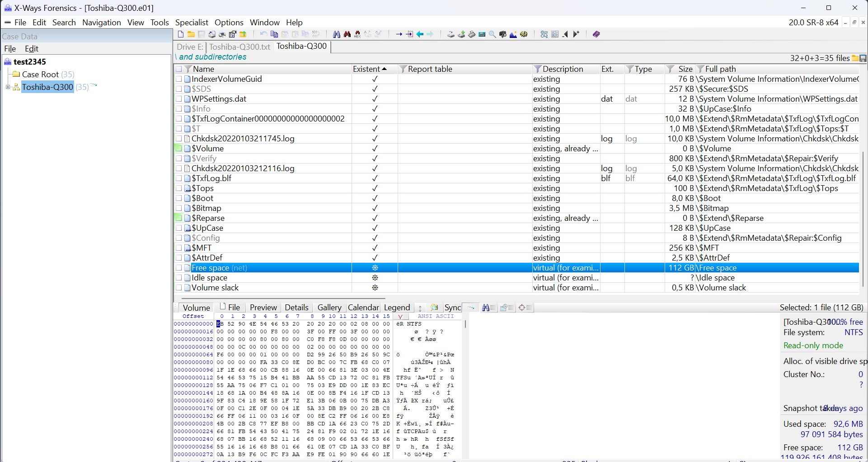Open the Case Data File menu

pyautogui.click(x=10, y=49)
